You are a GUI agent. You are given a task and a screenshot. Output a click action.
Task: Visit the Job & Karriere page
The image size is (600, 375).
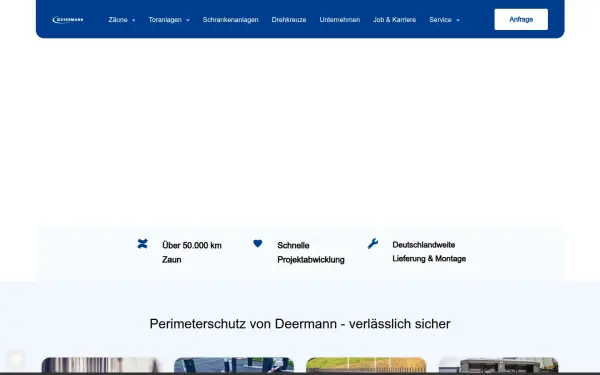(395, 20)
